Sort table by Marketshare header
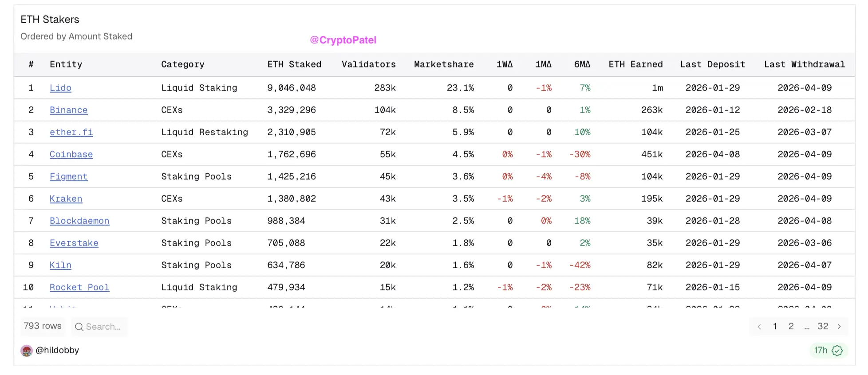 (443, 64)
